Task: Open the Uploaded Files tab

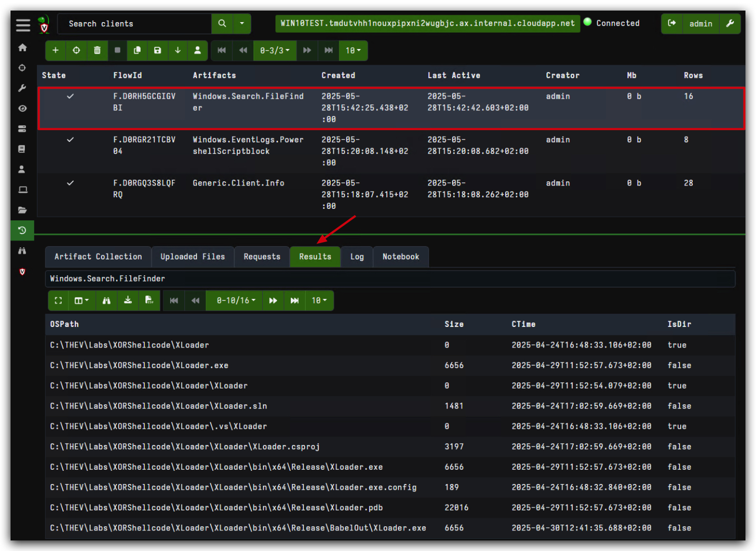Action: 193,257
